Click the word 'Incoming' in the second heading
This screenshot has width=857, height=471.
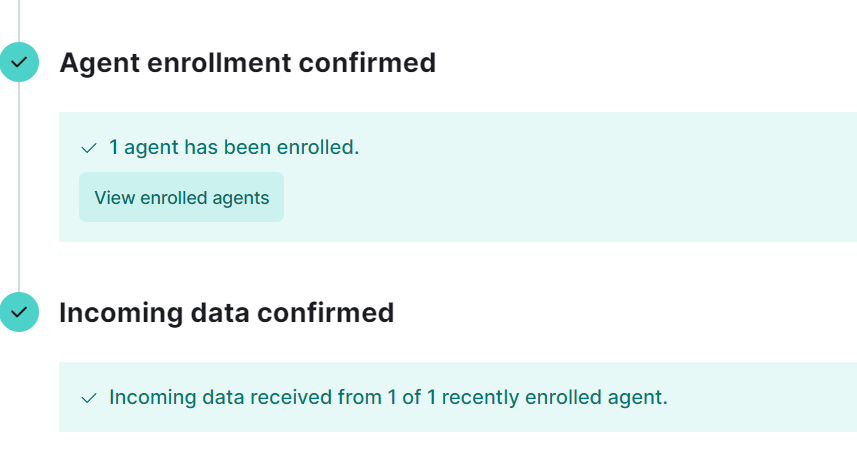coord(121,314)
